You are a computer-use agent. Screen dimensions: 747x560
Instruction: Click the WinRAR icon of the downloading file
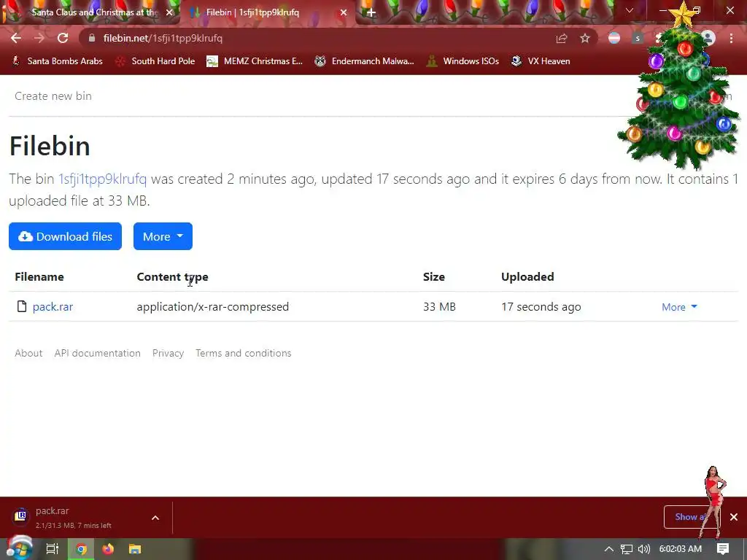click(x=20, y=516)
